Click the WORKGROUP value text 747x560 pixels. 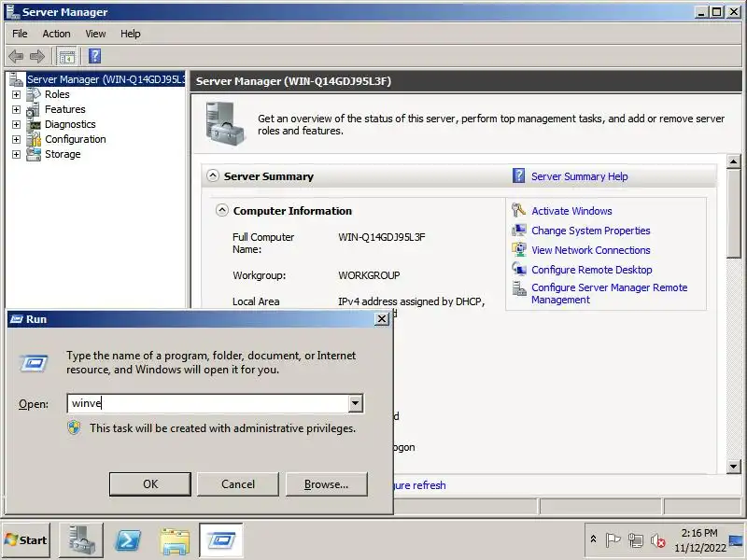point(369,275)
